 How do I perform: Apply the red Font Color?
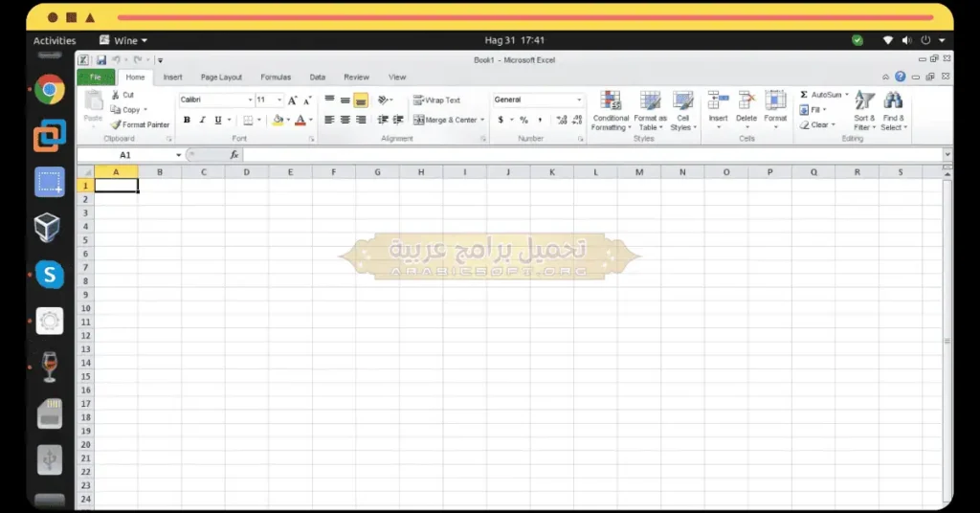[x=301, y=120]
